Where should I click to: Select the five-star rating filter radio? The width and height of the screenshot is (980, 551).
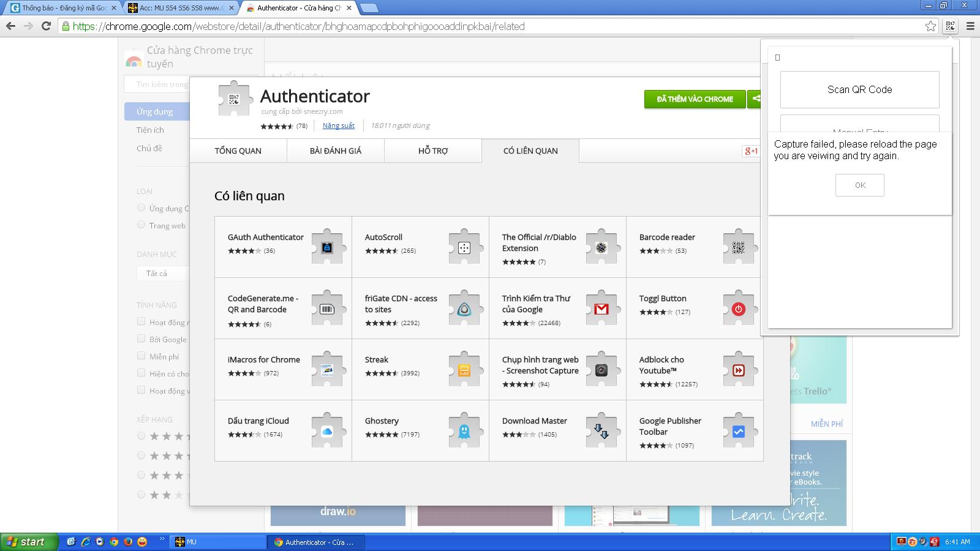tap(141, 436)
